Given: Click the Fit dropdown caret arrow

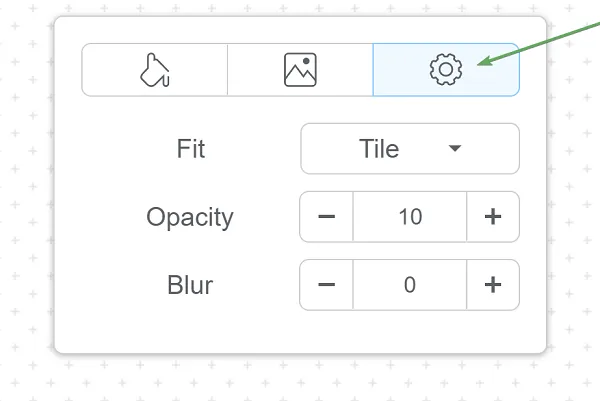Looking at the screenshot, I should click(x=455, y=149).
